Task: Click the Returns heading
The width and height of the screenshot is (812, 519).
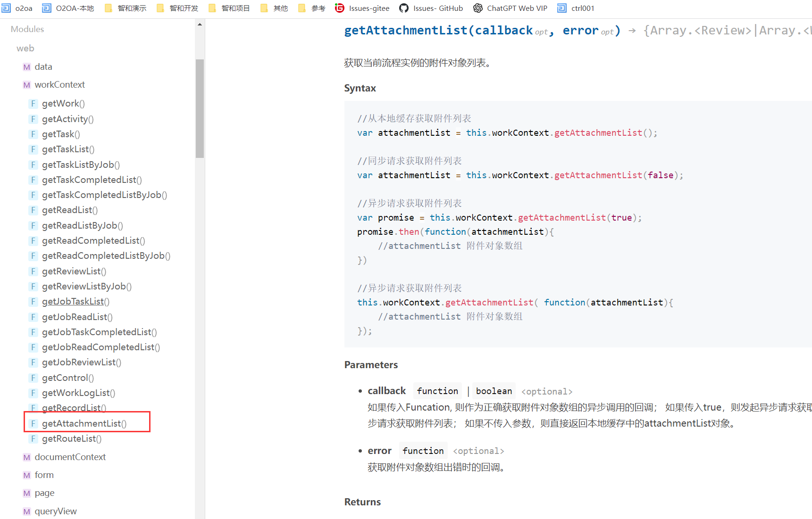Action: point(362,502)
